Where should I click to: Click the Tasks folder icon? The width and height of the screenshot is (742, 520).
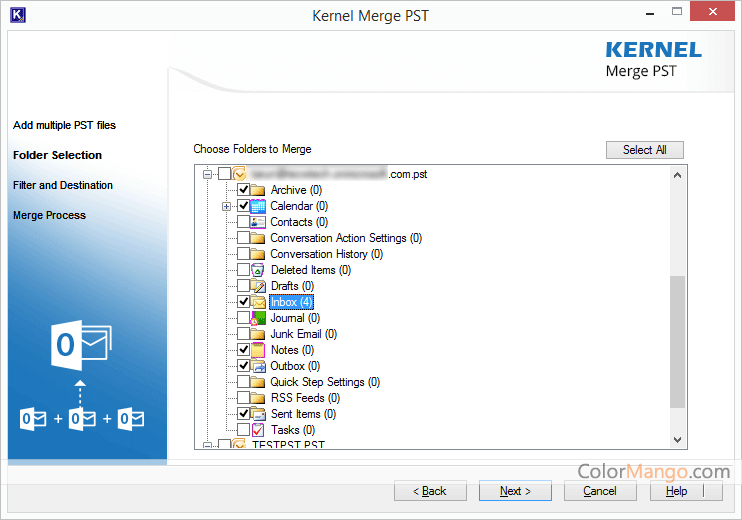coord(258,430)
